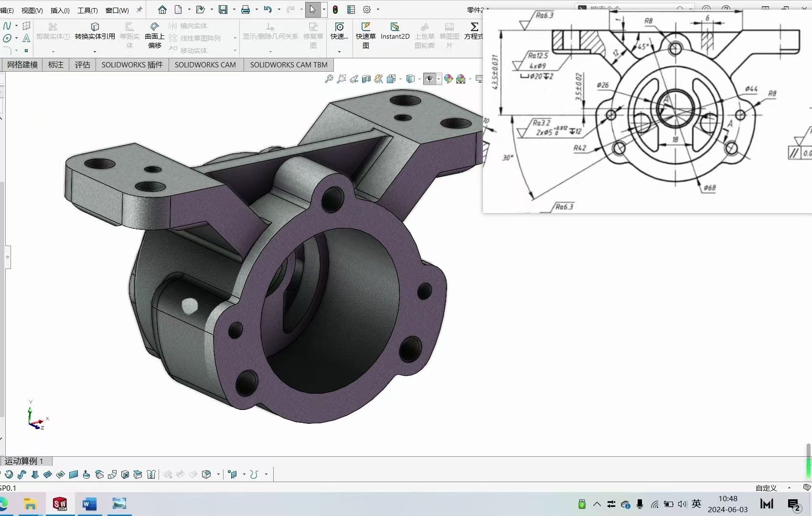Select the Section View icon
812x516 pixels.
tap(366, 79)
